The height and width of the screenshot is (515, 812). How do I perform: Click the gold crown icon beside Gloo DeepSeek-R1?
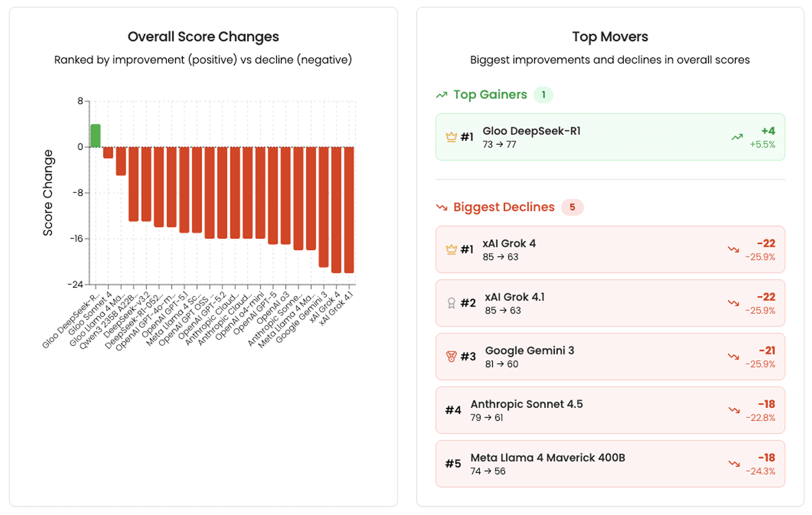(x=451, y=137)
